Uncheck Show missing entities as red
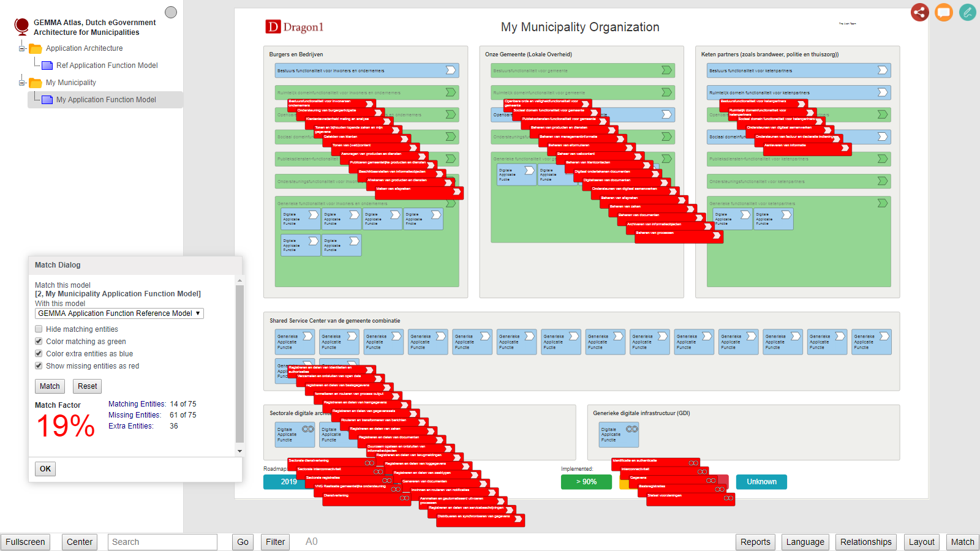 39,366
